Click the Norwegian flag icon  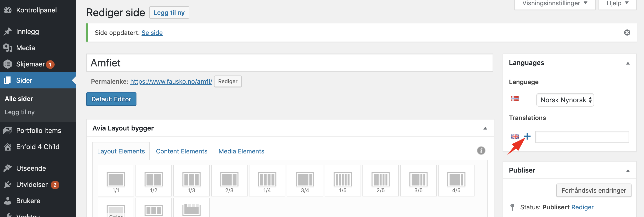click(514, 99)
